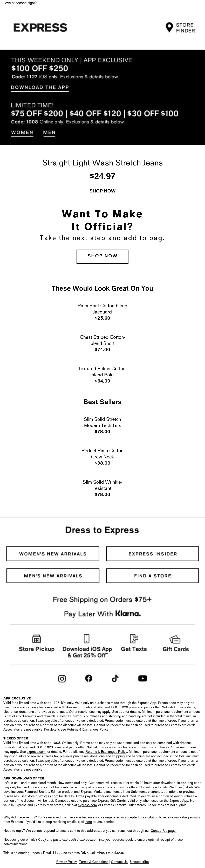
Task: Click DOWNLOAD THE APP link in banner
Action: pos(40,87)
